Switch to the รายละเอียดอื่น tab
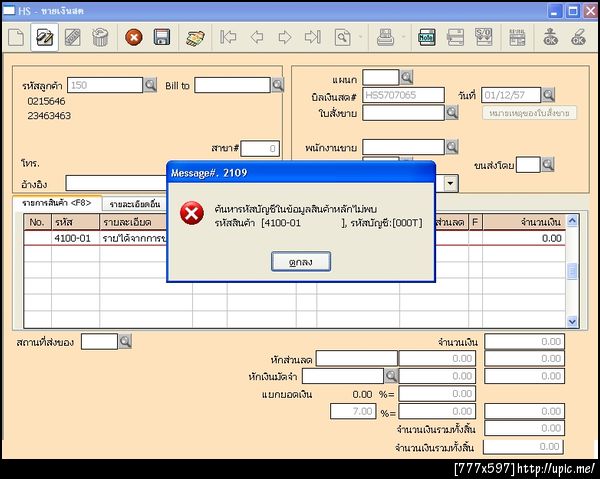 (134, 204)
